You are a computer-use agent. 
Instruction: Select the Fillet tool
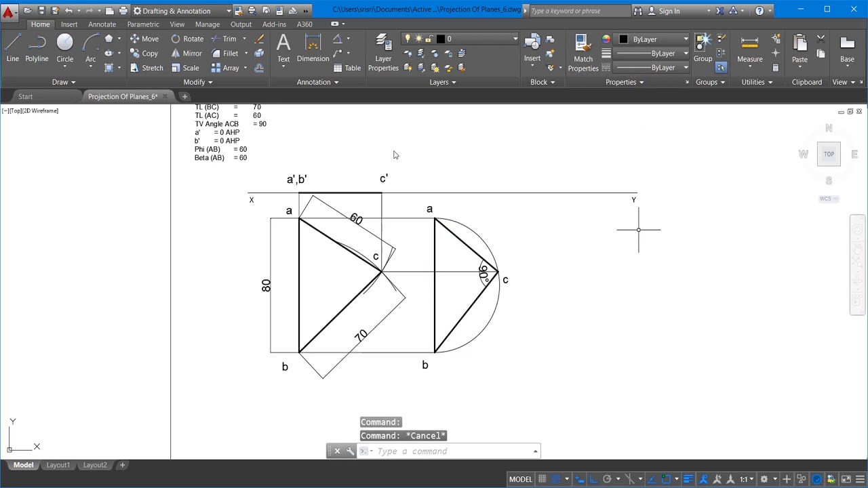pyautogui.click(x=225, y=54)
